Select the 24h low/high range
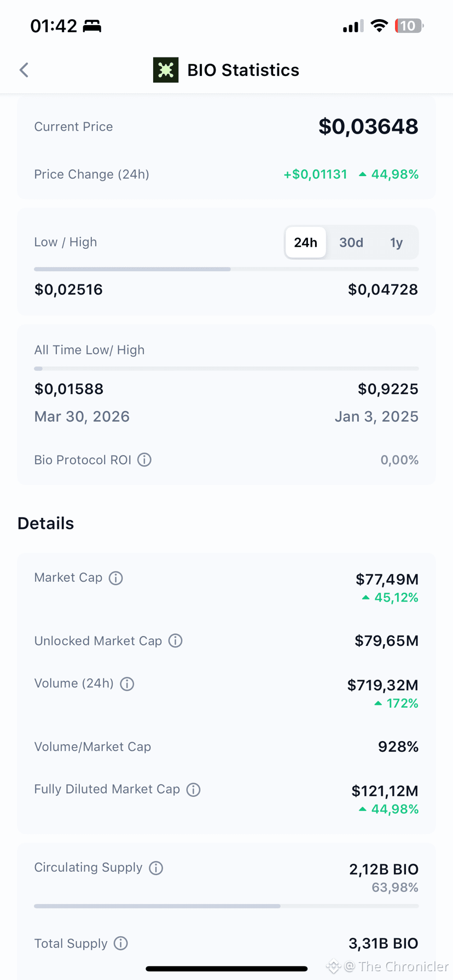This screenshot has width=453, height=980. pyautogui.click(x=306, y=242)
